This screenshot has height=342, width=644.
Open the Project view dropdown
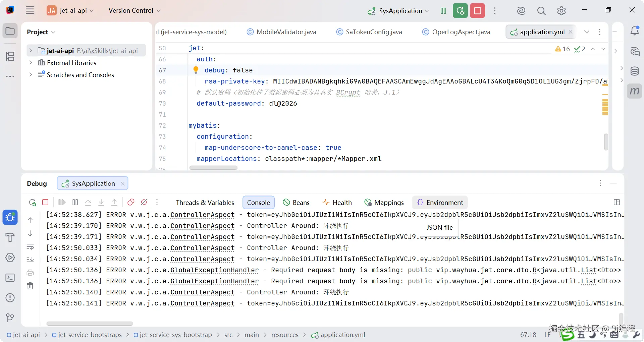pos(41,32)
